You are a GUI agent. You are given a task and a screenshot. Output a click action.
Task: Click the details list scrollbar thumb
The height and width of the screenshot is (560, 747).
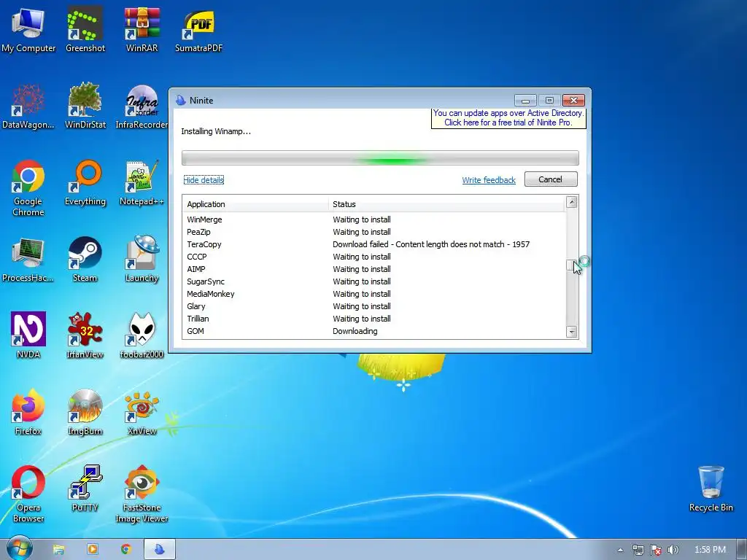(x=570, y=265)
